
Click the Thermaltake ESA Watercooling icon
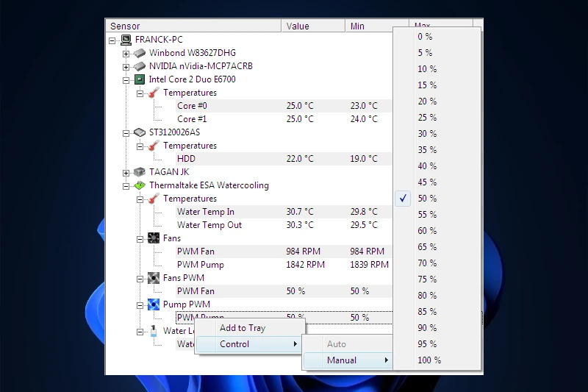[x=140, y=185]
